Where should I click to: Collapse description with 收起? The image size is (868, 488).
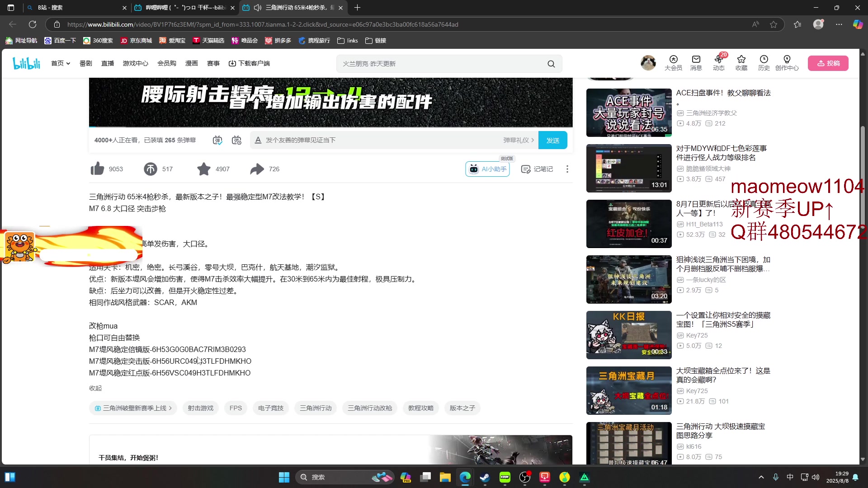[x=95, y=388]
